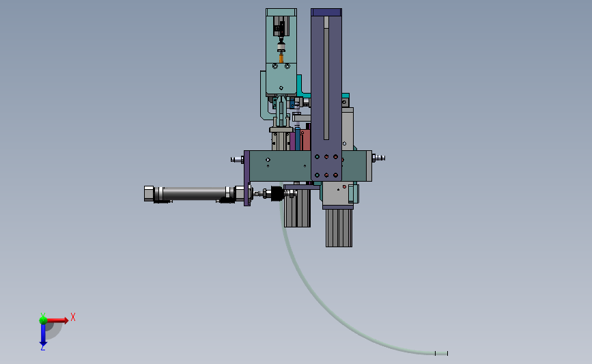Select the black coupling on the cylinder rod
This screenshot has width=592, height=364.
pyautogui.click(x=277, y=194)
